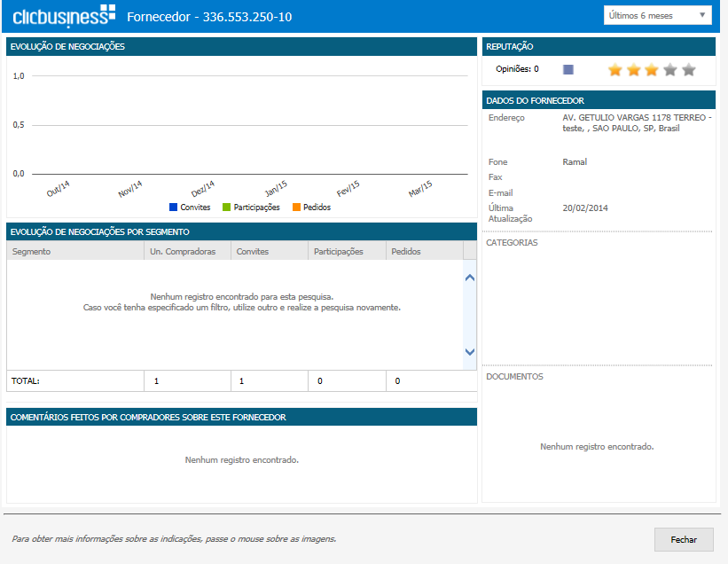The image size is (728, 564).
Task: Click the second reputation star
Action: [634, 70]
